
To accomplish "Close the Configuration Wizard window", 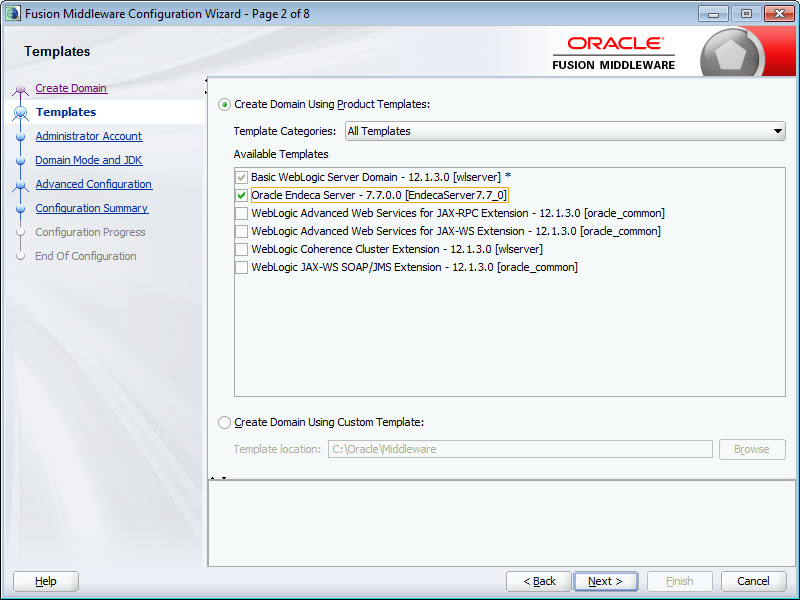I will coord(779,14).
